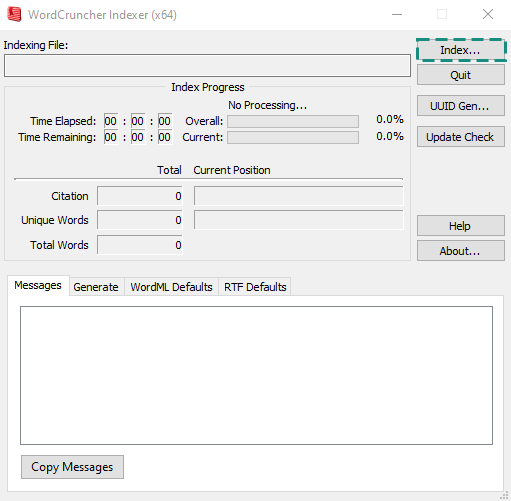Click the "Indexing File:" label
Image resolution: width=511 pixels, height=501 pixels.
tap(36, 45)
